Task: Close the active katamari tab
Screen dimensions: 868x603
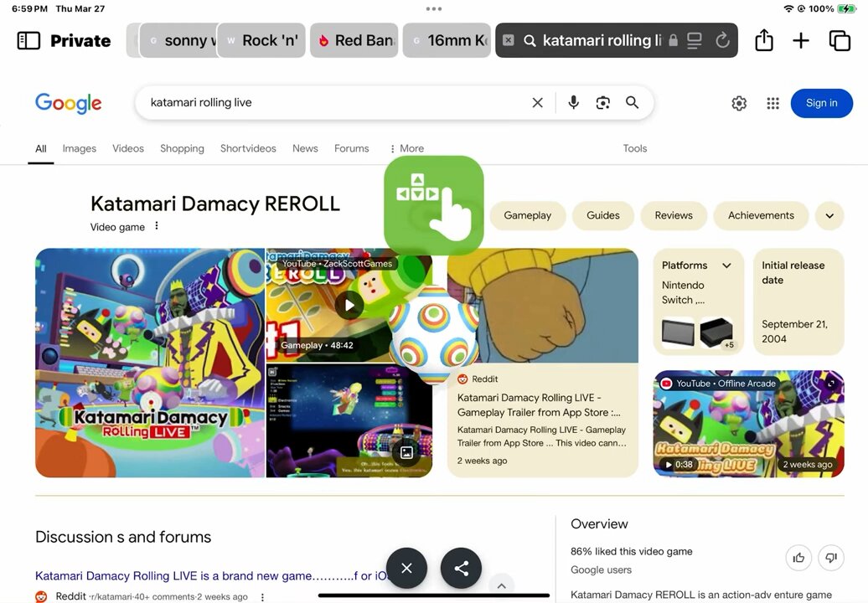Action: (x=509, y=40)
